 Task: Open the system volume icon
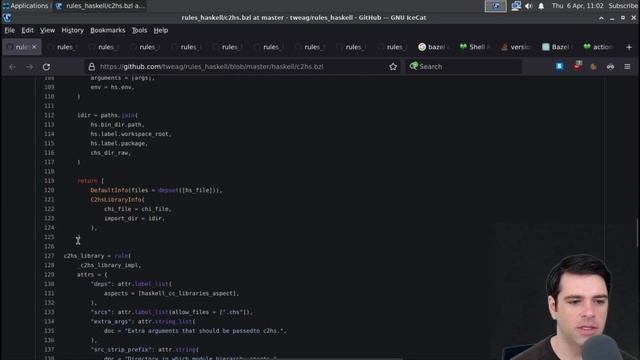click(x=529, y=6)
